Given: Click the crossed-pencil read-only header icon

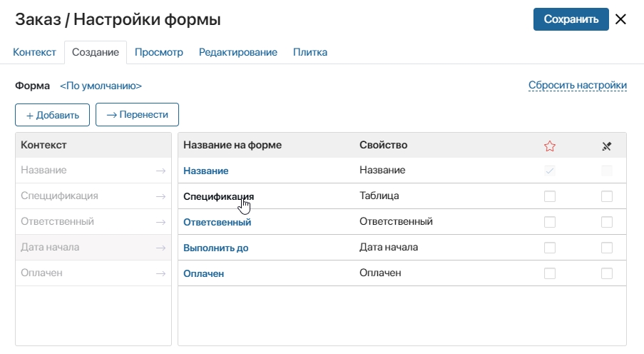Looking at the screenshot, I should [x=607, y=146].
